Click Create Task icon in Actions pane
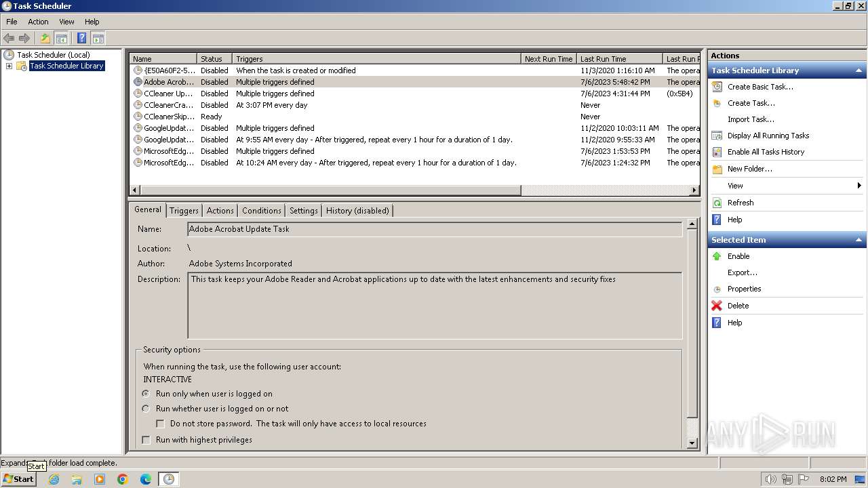 pyautogui.click(x=717, y=103)
